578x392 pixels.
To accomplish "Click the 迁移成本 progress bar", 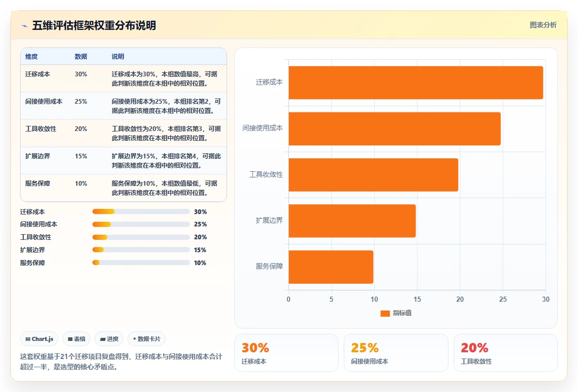I will pos(141,211).
